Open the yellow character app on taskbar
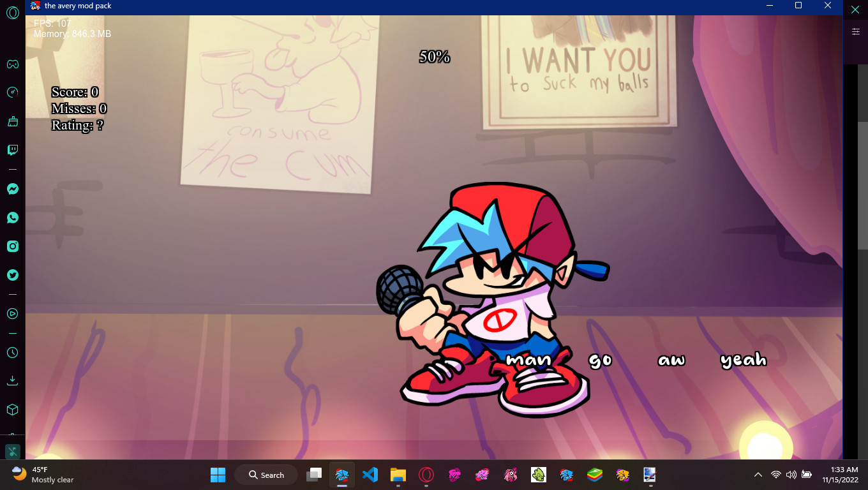The width and height of the screenshot is (868, 490). click(x=622, y=475)
